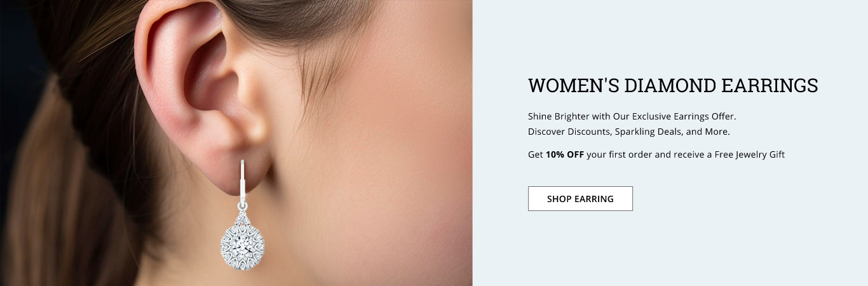Click the woman's ear in the banner photo
The width and height of the screenshot is (868, 286).
[x=203, y=95]
